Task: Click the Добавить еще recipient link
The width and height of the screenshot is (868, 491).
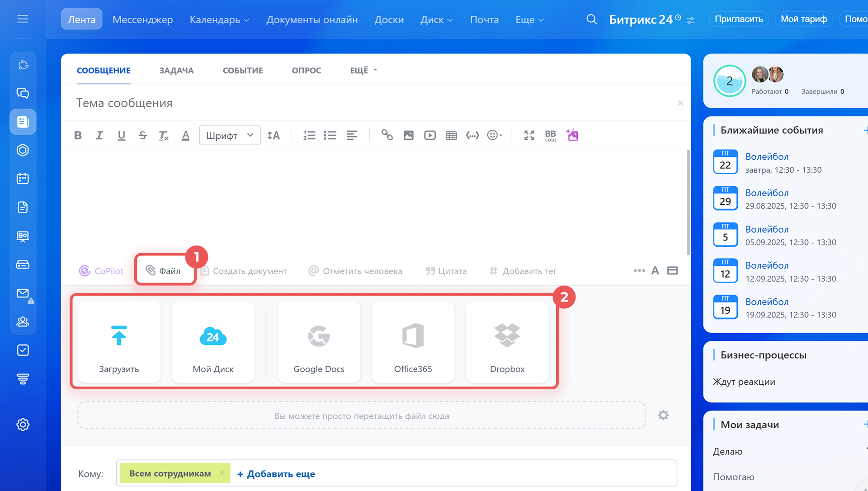Action: [276, 474]
